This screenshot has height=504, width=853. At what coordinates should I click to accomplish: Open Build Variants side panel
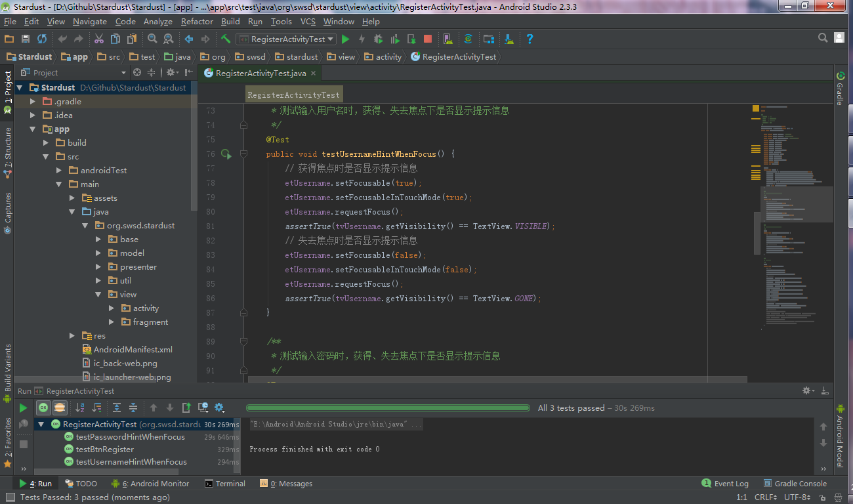coord(8,372)
